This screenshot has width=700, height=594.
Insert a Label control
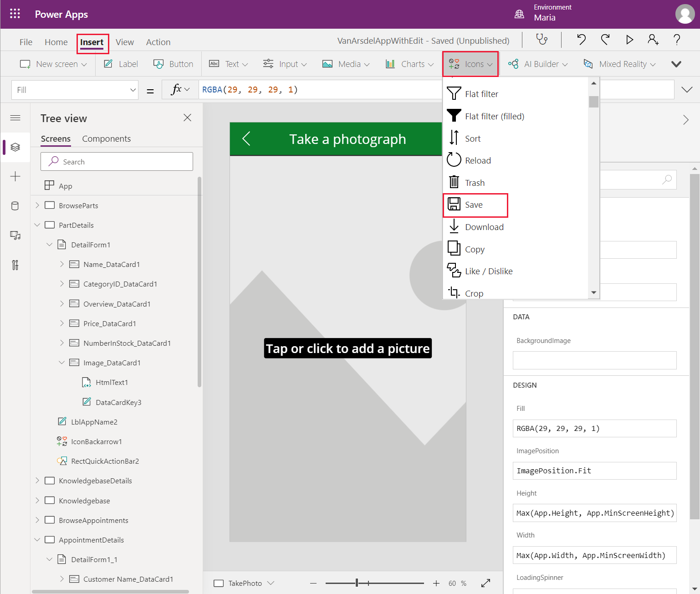click(x=121, y=64)
